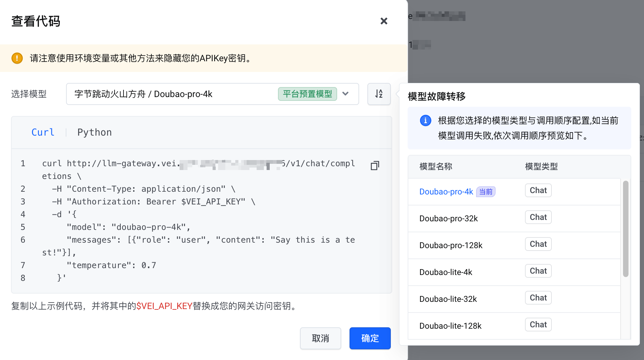
Task: Toggle the model failover order icon button
Action: [x=379, y=94]
